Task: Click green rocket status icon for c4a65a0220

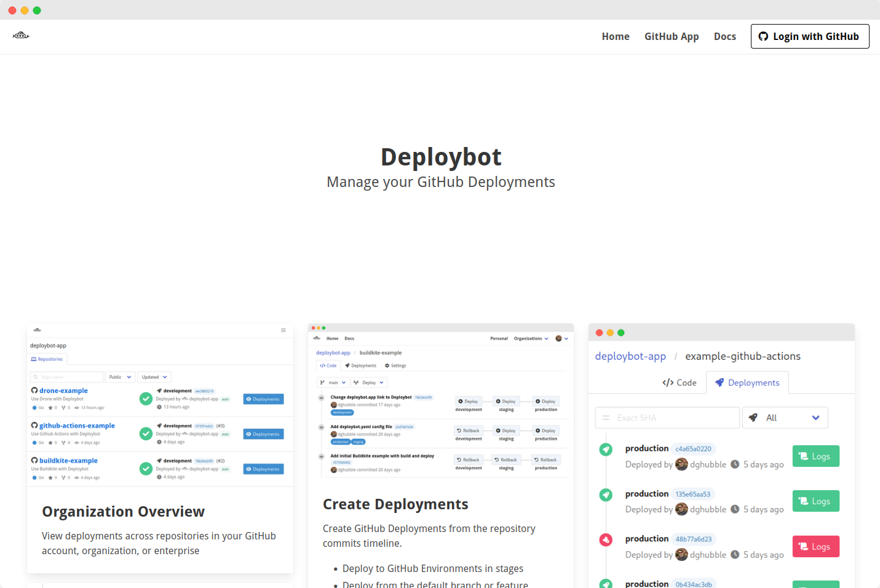Action: [x=606, y=450]
